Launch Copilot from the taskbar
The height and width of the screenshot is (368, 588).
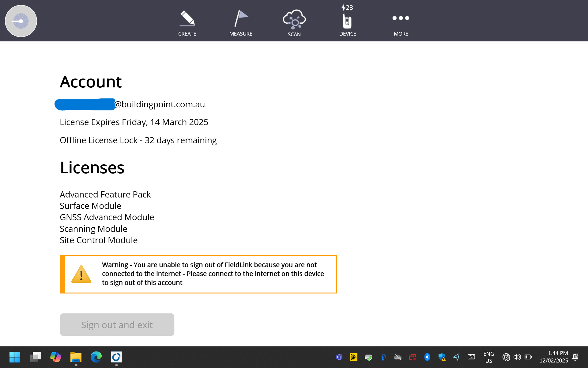coord(55,357)
